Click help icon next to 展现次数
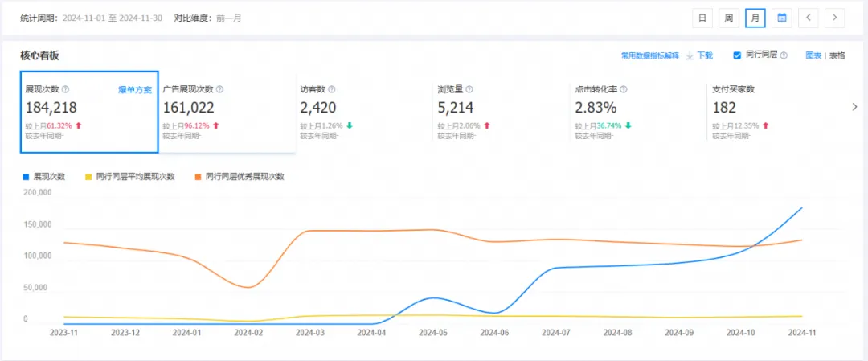Screen dimensions: 868x361 pyautogui.click(x=65, y=89)
